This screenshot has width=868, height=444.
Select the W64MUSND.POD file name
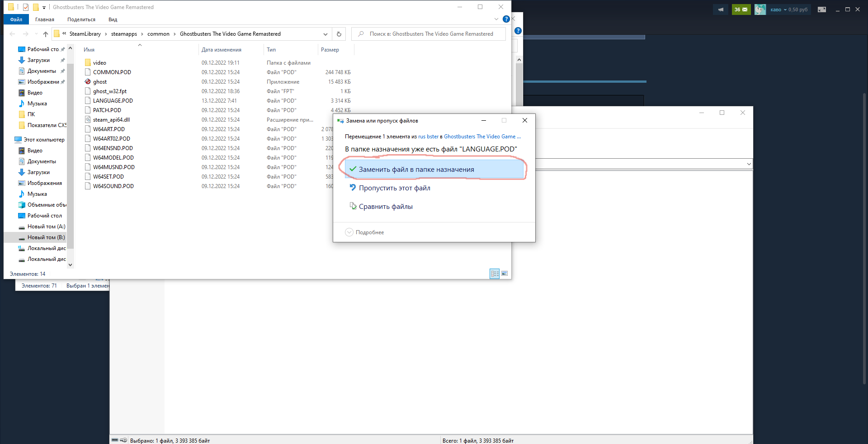point(114,167)
